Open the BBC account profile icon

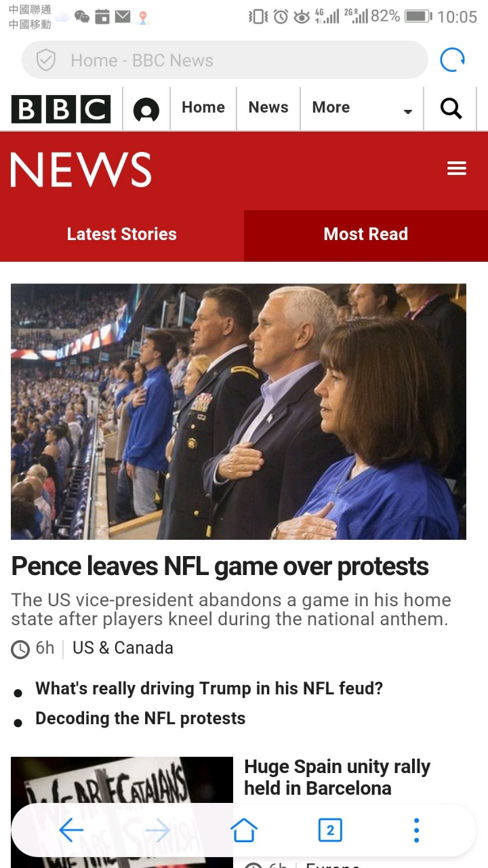click(x=146, y=109)
